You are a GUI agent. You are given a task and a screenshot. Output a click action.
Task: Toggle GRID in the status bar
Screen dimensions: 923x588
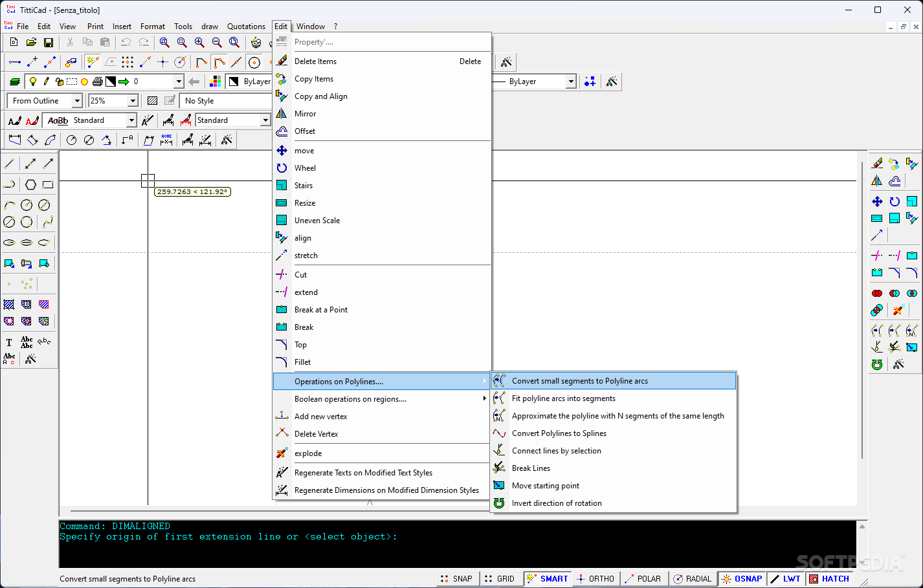(500, 579)
